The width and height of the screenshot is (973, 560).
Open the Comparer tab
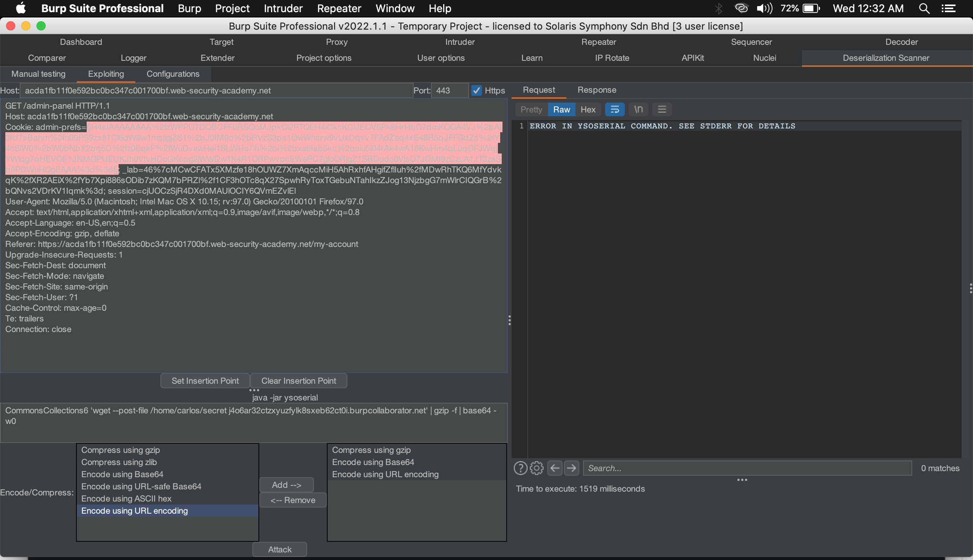click(x=47, y=58)
